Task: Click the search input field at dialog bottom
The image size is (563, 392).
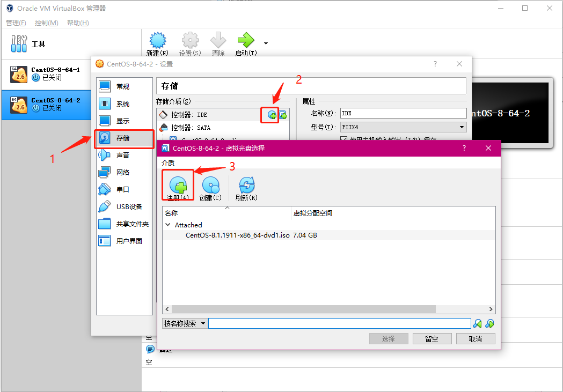Action: tap(338, 323)
